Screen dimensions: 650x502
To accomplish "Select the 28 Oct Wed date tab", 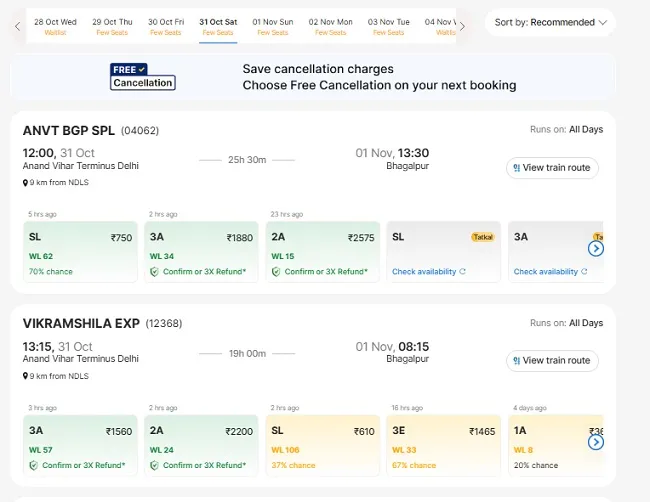I will pos(55,27).
